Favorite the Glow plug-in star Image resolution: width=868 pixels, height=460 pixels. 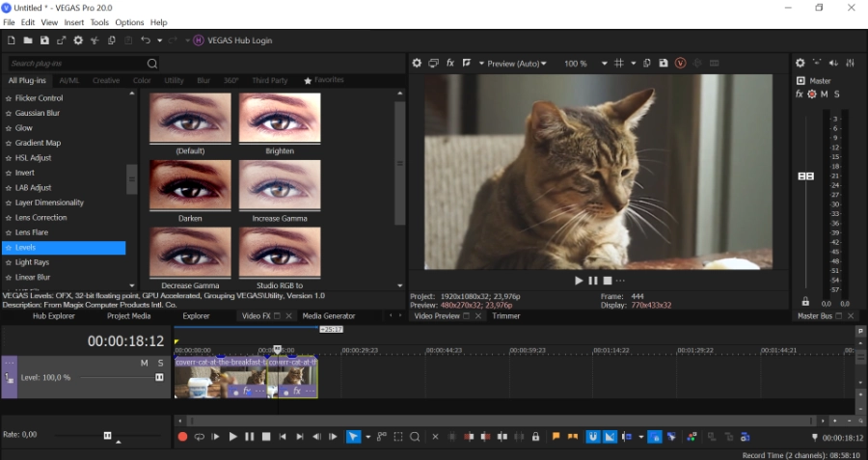[9, 128]
